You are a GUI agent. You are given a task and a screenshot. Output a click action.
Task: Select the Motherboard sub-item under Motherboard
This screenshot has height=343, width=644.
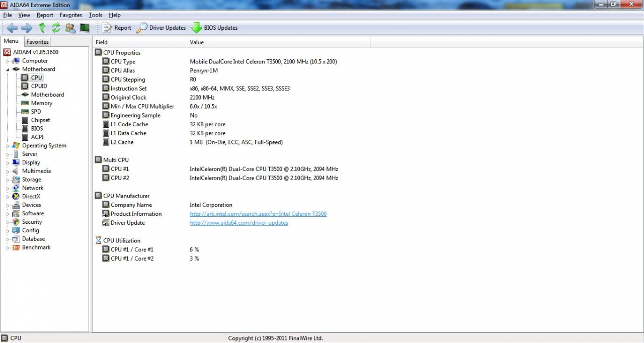[47, 95]
